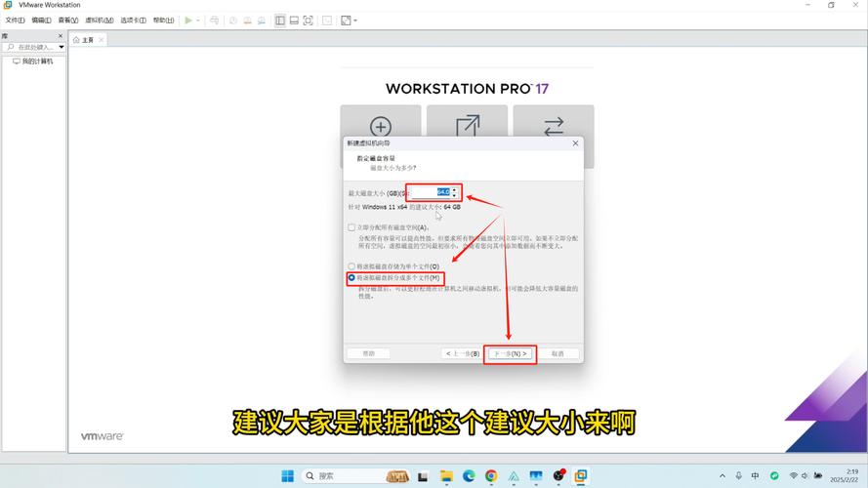Screen dimensions: 868x488
Task: Open the 虚拟机(M) menu
Action: tap(99, 20)
